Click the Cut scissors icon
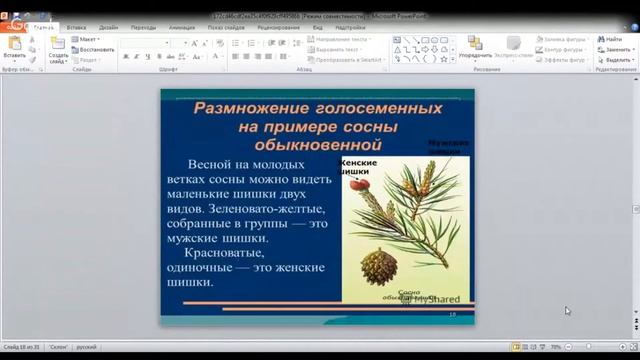This screenshot has width=640, height=360. coord(32,40)
